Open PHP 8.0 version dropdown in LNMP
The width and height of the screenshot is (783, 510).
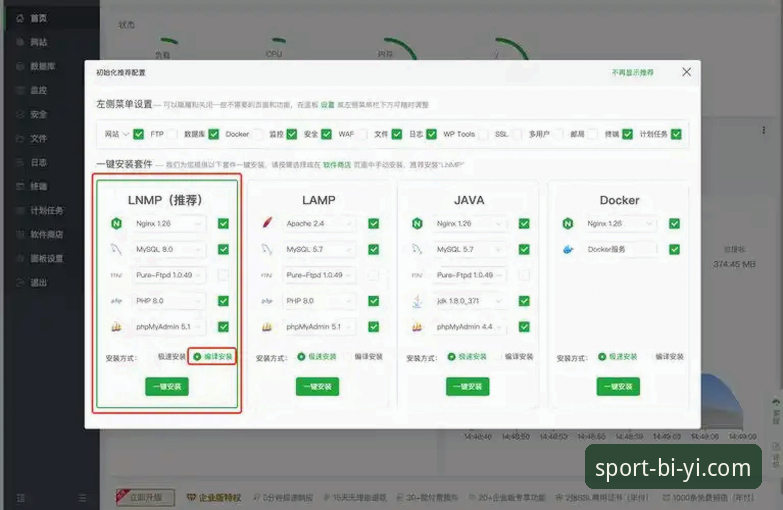(x=168, y=301)
